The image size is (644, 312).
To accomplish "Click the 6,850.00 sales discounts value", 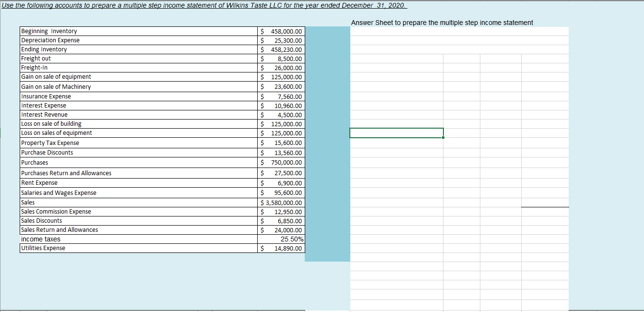I will pos(282,221).
